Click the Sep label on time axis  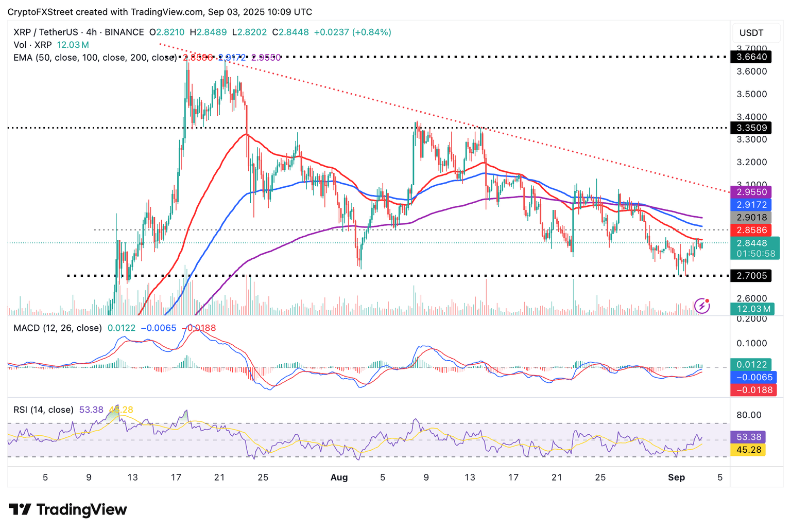tap(676, 477)
